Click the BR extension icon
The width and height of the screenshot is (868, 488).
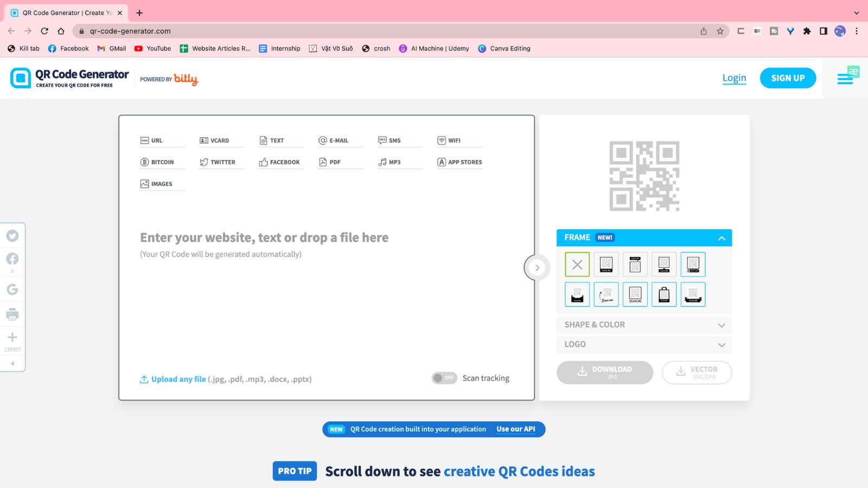tap(757, 31)
